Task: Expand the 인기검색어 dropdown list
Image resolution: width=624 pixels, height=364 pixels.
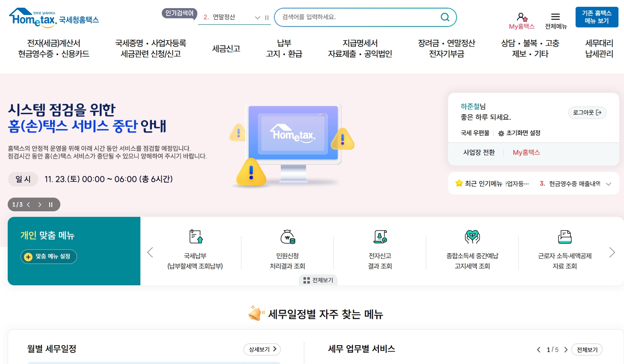Action: 257,18
